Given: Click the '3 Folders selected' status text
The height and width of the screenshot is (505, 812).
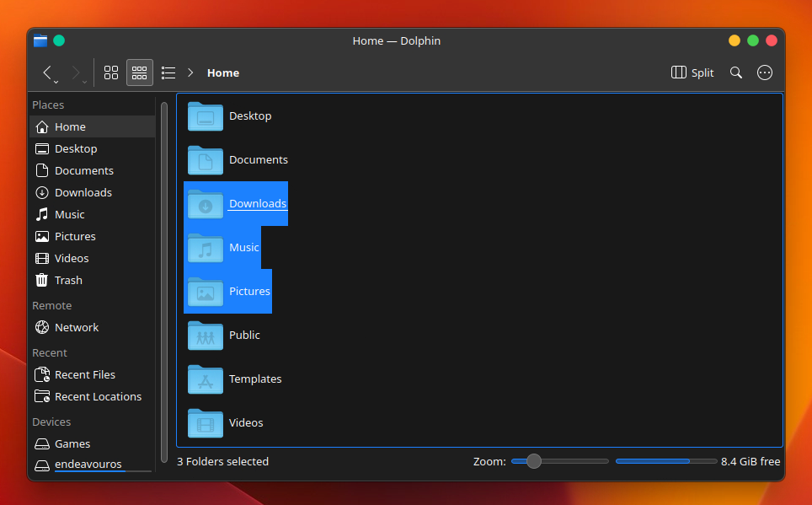Looking at the screenshot, I should pyautogui.click(x=222, y=461).
